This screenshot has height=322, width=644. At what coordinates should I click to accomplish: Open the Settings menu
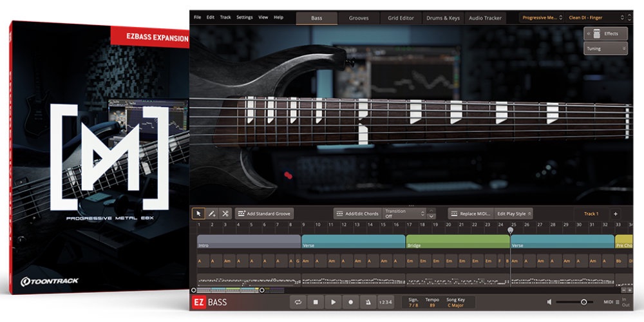click(x=245, y=17)
